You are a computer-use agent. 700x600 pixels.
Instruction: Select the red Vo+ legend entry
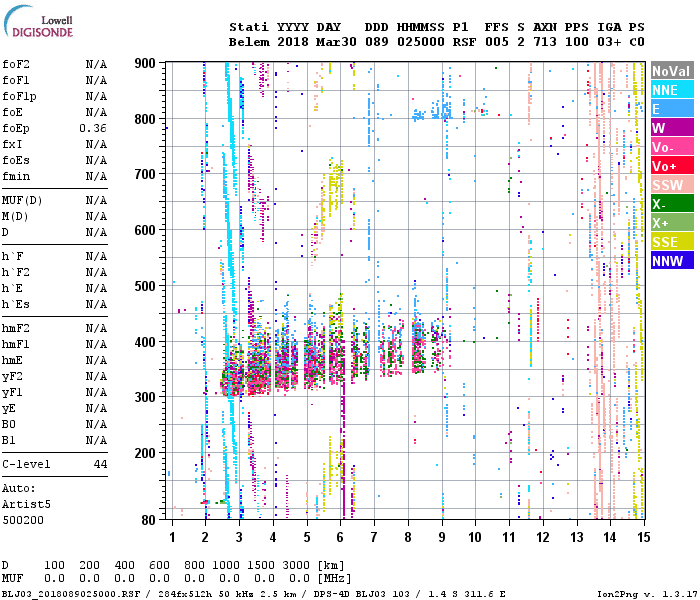[x=672, y=166]
